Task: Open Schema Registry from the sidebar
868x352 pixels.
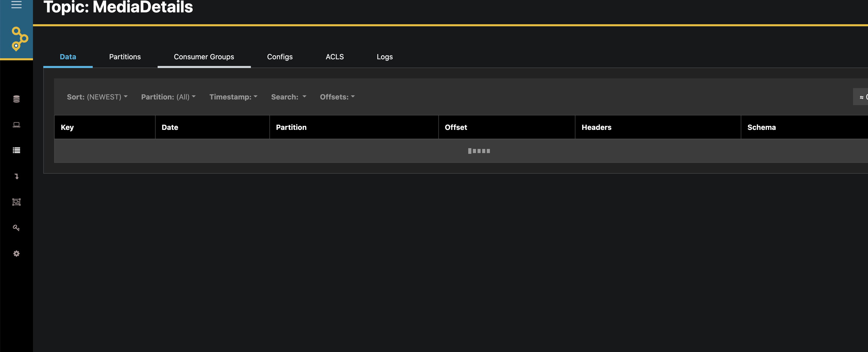Action: click(x=16, y=202)
